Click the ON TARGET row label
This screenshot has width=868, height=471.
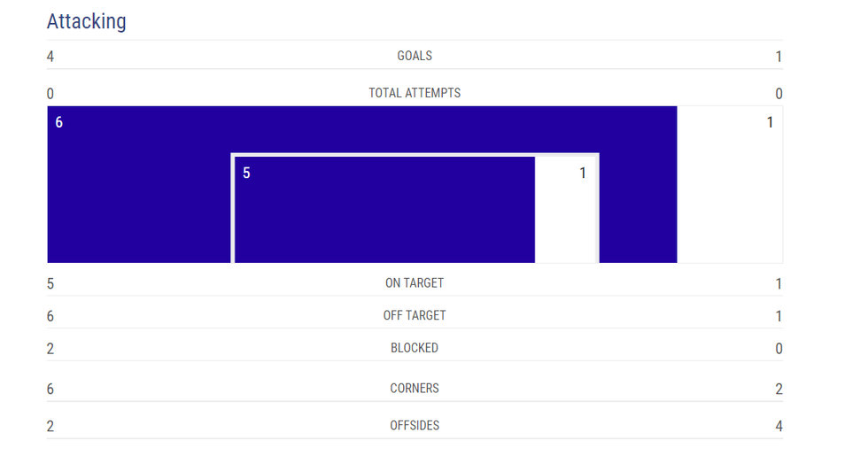point(415,283)
